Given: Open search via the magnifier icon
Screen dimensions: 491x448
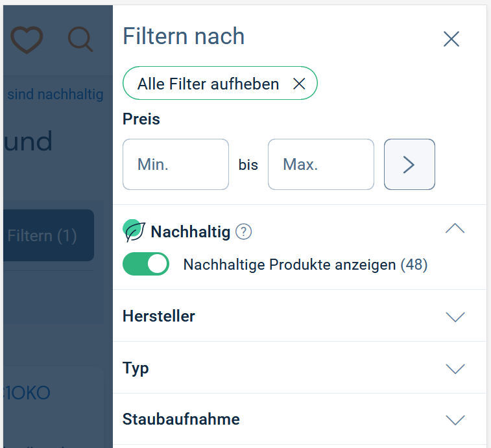Looking at the screenshot, I should pos(81,40).
